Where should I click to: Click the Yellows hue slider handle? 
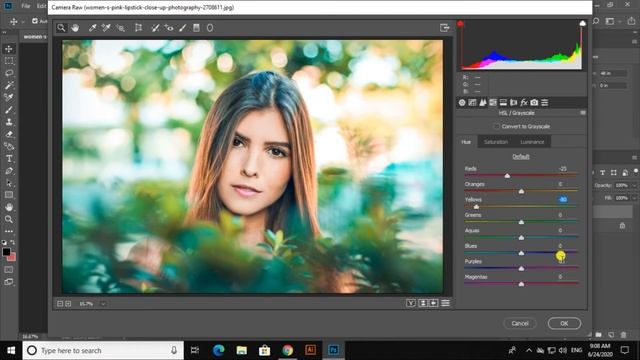476,207
